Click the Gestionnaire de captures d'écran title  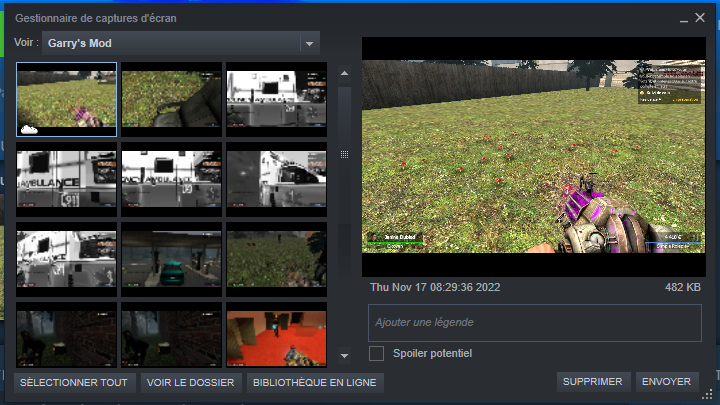[96, 18]
